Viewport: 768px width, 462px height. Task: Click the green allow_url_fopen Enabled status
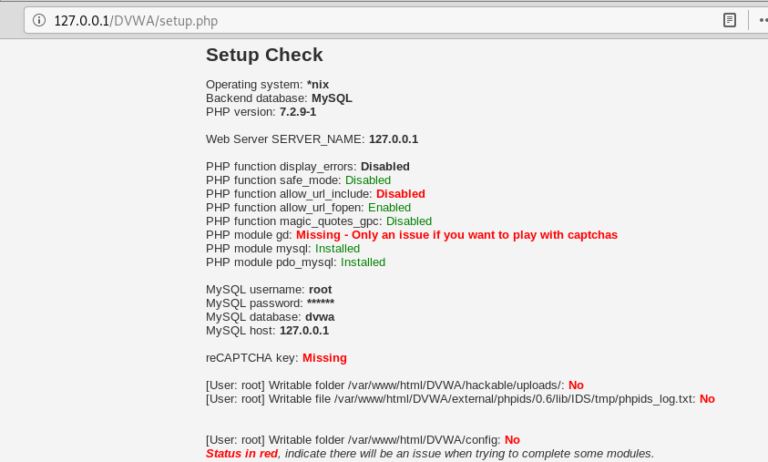(x=389, y=207)
